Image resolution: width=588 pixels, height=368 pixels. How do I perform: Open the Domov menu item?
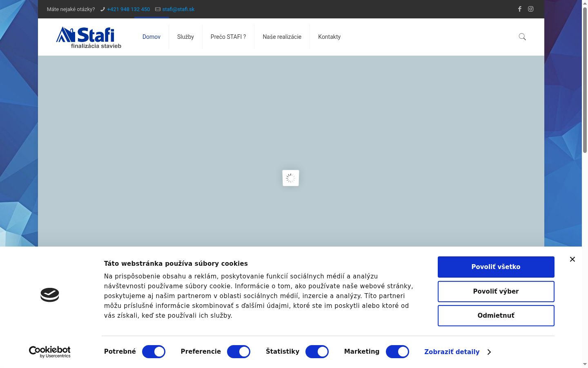(151, 37)
